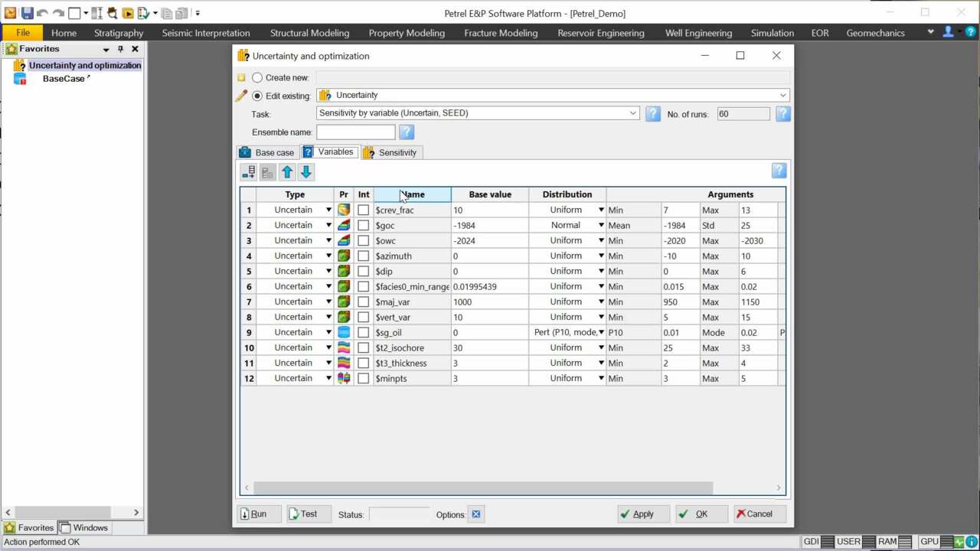
Task: Open the Type dropdown for row 1 $crev_frac
Action: coord(328,210)
